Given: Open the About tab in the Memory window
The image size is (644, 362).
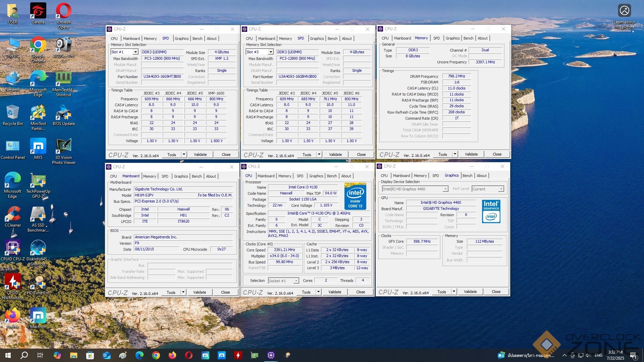Looking at the screenshot, I should (482, 38).
